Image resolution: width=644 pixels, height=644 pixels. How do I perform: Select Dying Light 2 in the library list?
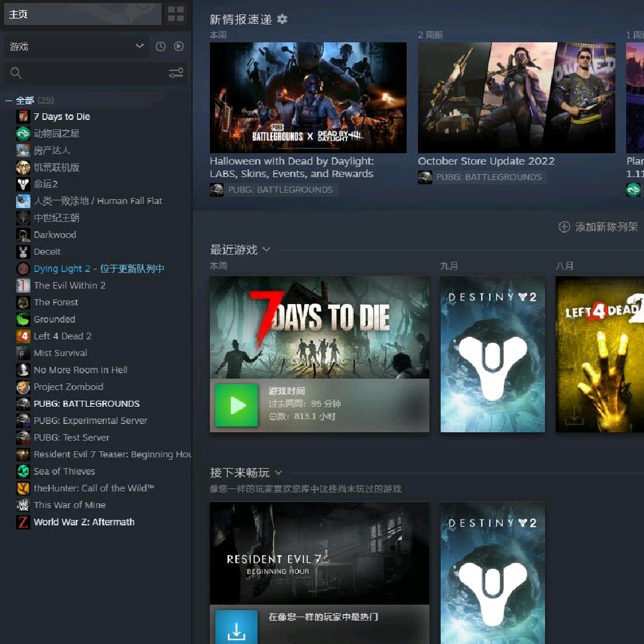pyautogui.click(x=61, y=268)
